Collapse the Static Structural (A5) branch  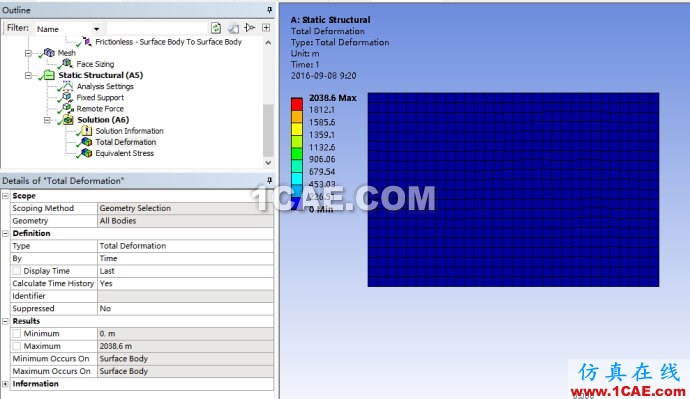[x=28, y=75]
